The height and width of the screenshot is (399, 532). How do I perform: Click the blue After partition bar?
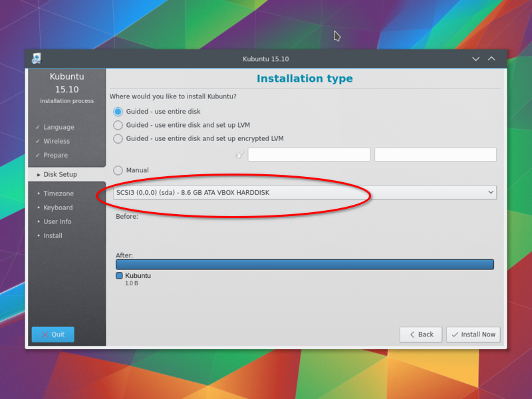coord(305,264)
